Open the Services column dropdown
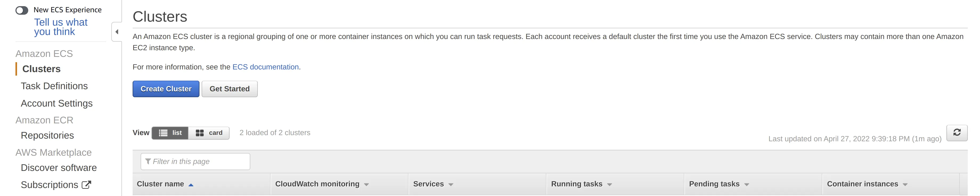This screenshot has width=980, height=196. tap(450, 184)
